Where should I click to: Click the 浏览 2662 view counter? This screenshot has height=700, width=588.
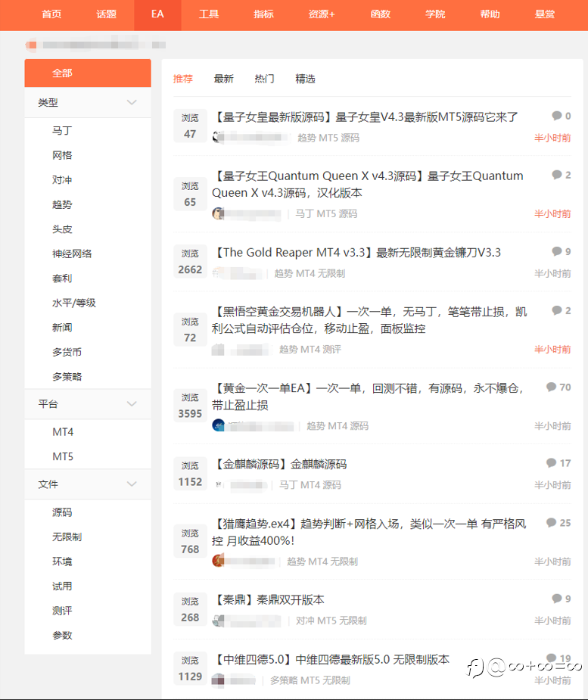click(x=190, y=262)
